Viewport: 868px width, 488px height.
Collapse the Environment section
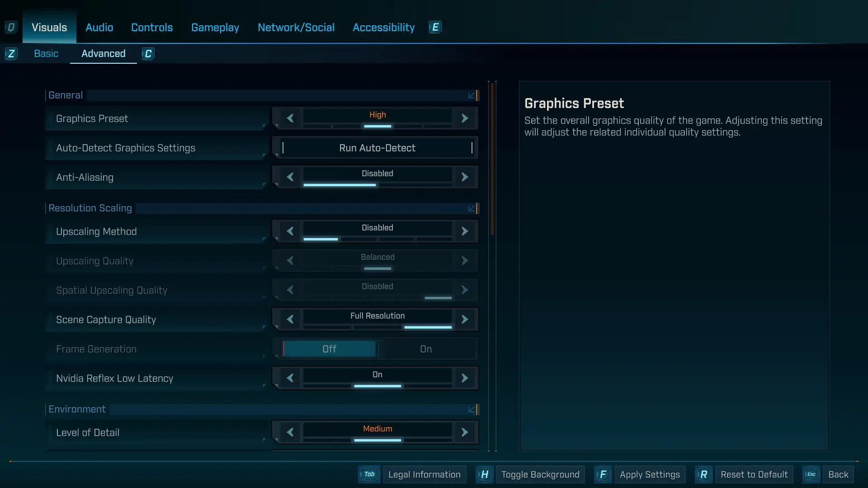click(x=472, y=409)
